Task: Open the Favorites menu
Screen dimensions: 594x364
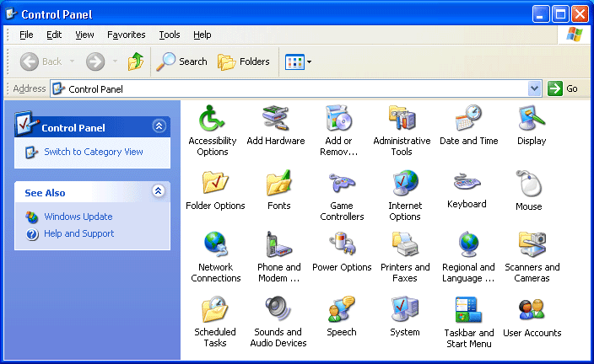Action: 127,35
